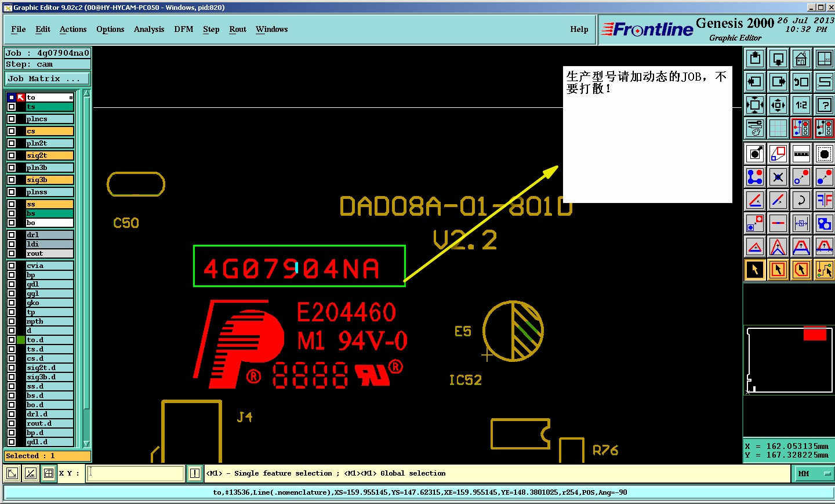Select the rectangle area selection tool
Viewport: 835px width, 504px height.
778,270
